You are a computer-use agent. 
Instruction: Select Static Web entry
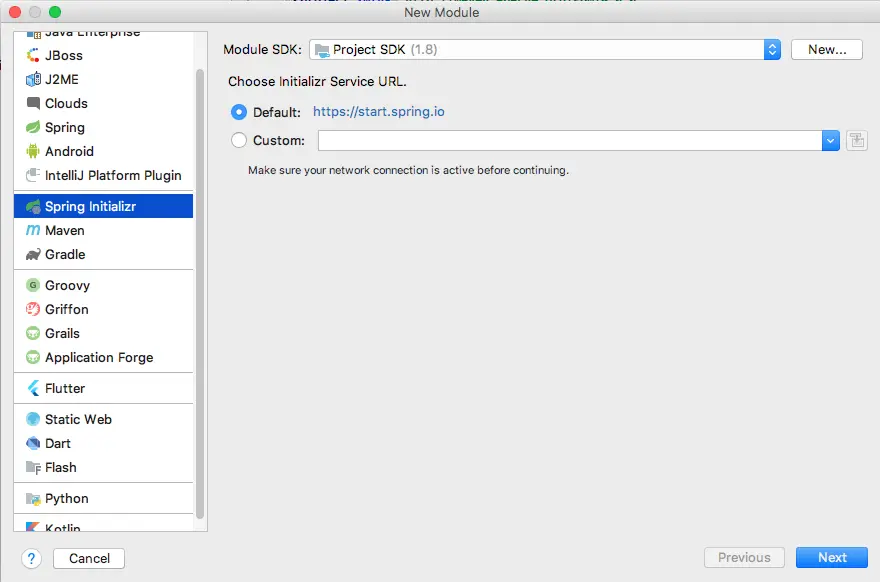(x=103, y=419)
